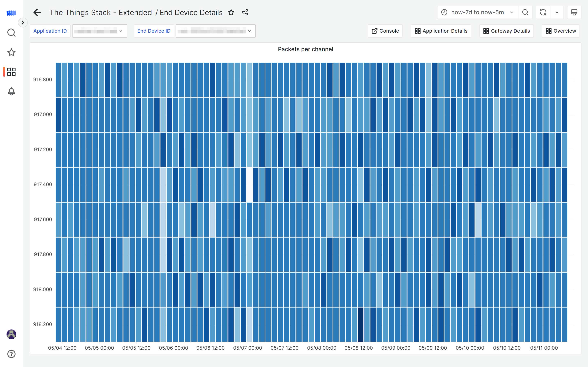Refresh the dashboard
The width and height of the screenshot is (588, 367).
click(x=543, y=12)
